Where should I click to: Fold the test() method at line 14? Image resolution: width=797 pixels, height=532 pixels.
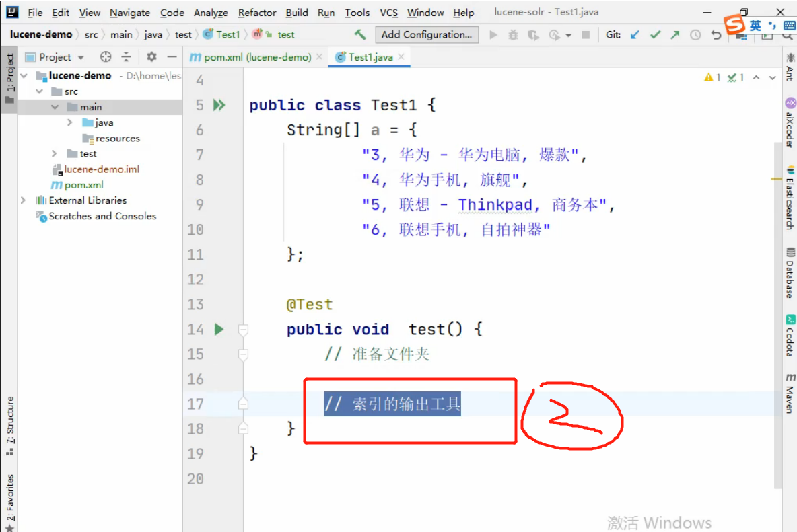(x=244, y=330)
